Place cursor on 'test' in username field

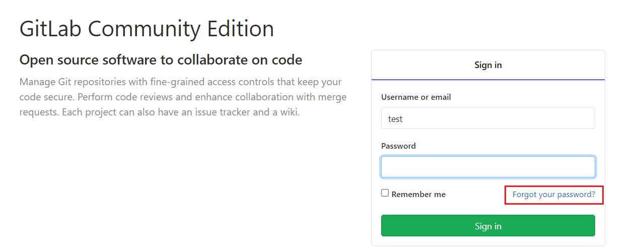[x=395, y=119]
